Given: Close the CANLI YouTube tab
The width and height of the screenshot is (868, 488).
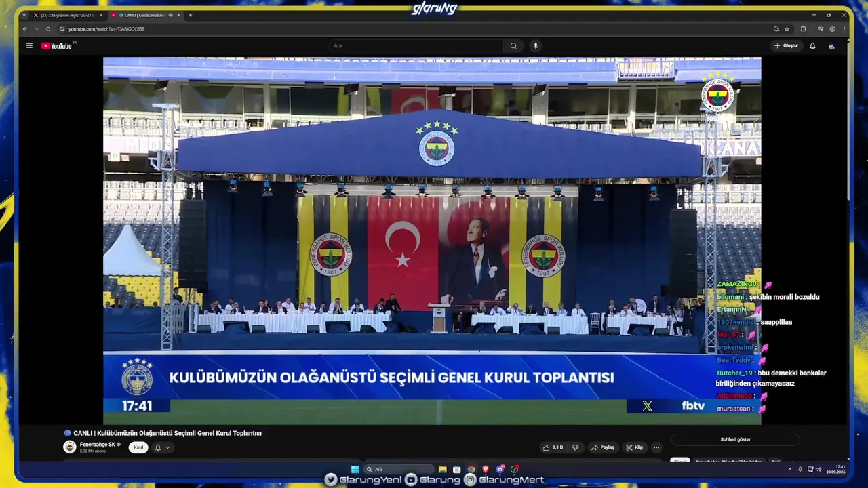Looking at the screenshot, I should pyautogui.click(x=178, y=15).
